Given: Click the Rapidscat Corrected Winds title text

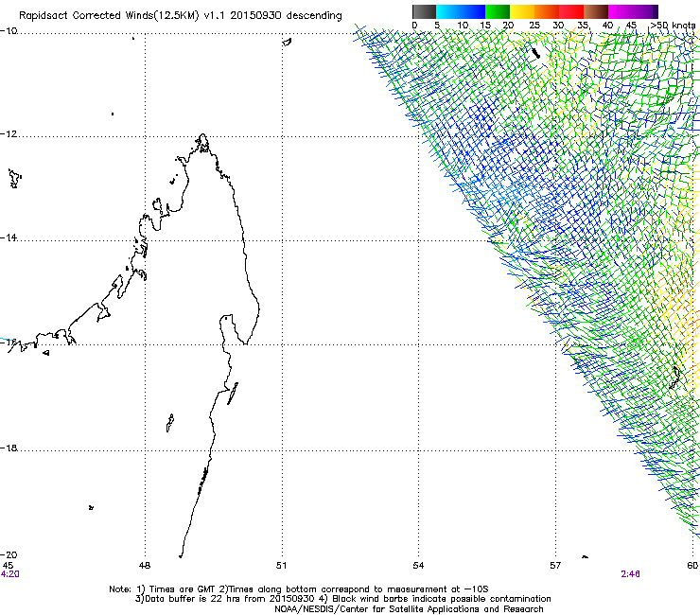Looking at the screenshot, I should pyautogui.click(x=181, y=16).
